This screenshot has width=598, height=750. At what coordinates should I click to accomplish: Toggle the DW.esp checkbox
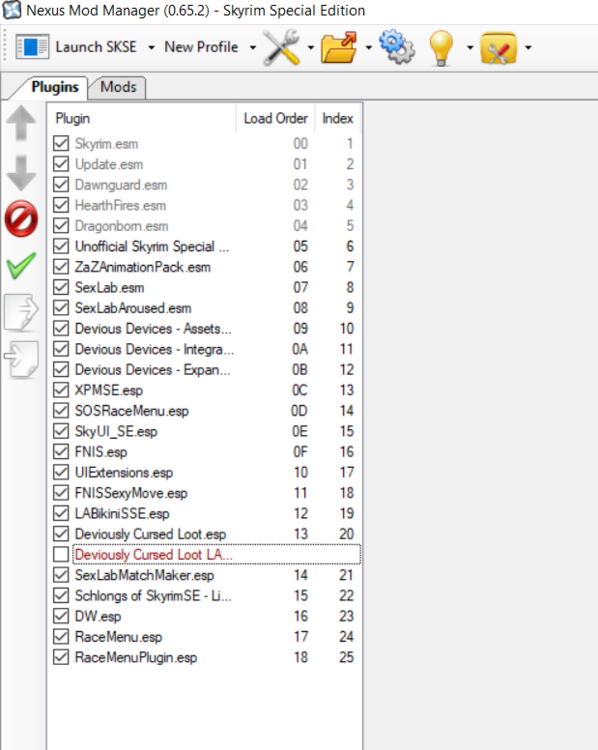pos(61,616)
